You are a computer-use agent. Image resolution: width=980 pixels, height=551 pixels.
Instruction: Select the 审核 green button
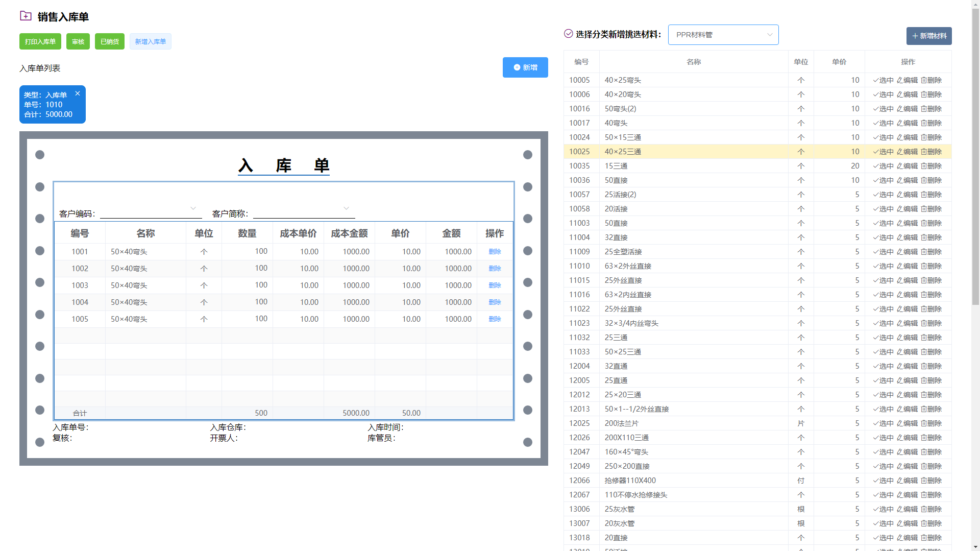click(78, 41)
